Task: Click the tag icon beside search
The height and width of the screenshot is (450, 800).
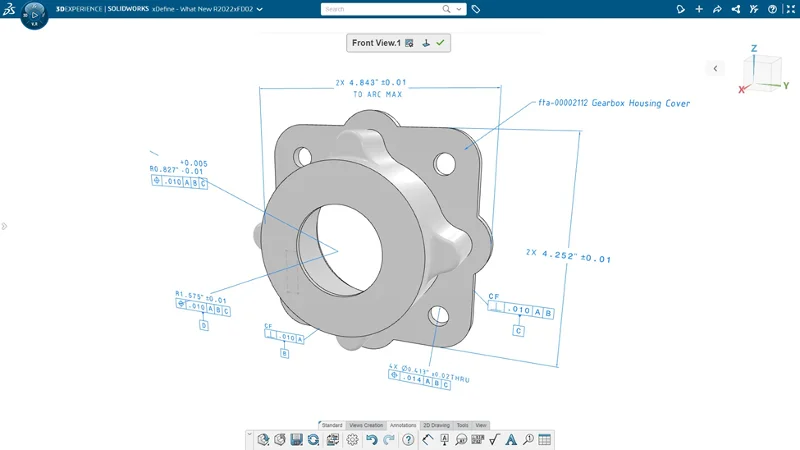Action: coord(476,9)
